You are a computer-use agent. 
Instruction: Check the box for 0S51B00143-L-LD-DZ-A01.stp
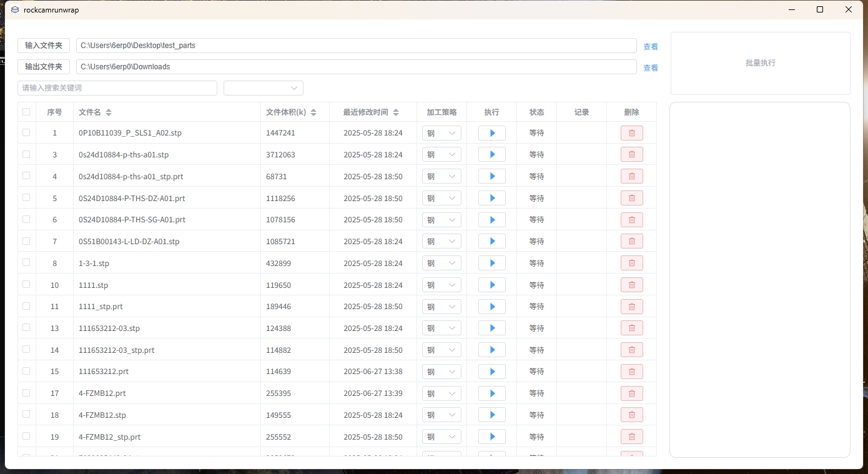pos(26,241)
